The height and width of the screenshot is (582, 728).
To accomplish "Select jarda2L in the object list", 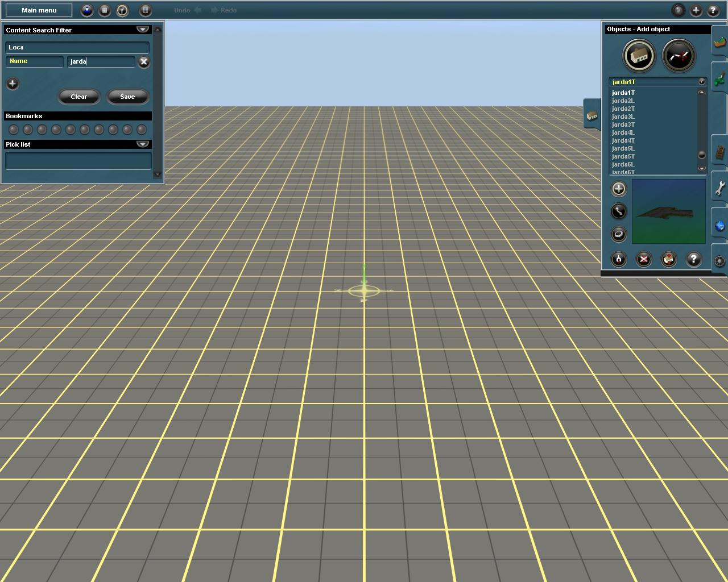I will coord(623,101).
